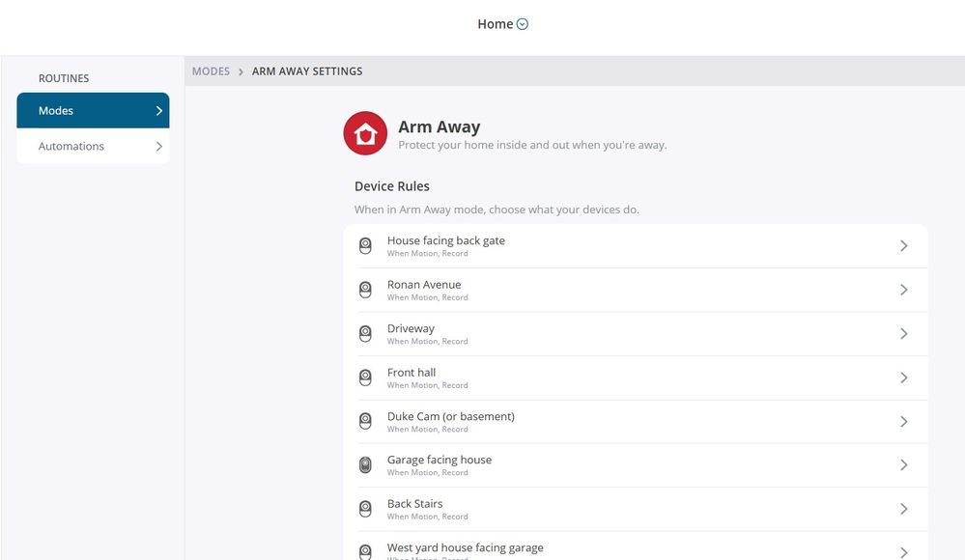This screenshot has width=965, height=560.
Task: Select Back Stairs device name
Action: tap(414, 503)
